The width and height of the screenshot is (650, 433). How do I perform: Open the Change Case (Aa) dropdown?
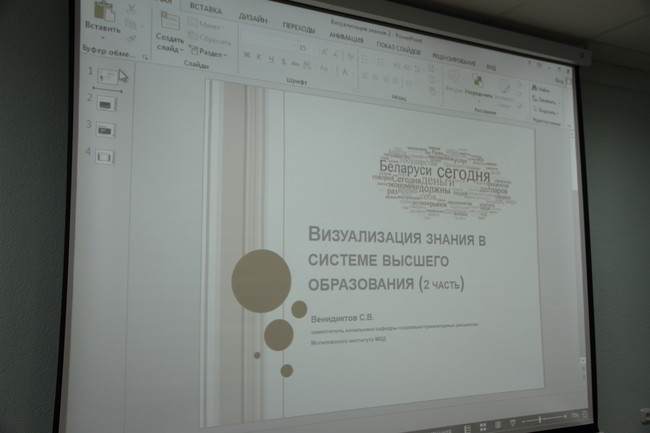[325, 68]
